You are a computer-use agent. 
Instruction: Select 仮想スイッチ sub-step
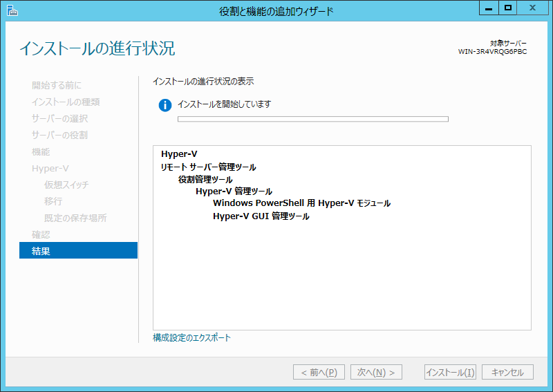66,185
